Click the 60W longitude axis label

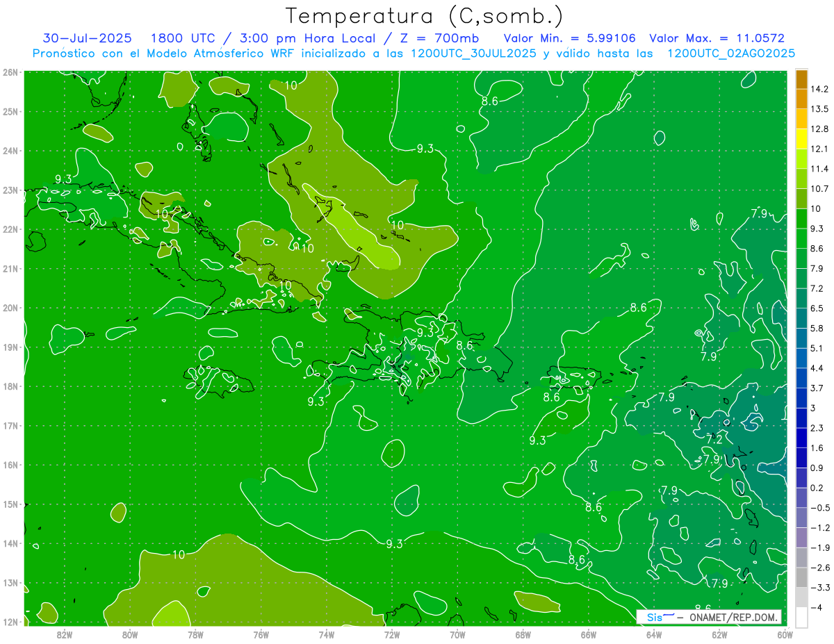[x=785, y=634]
